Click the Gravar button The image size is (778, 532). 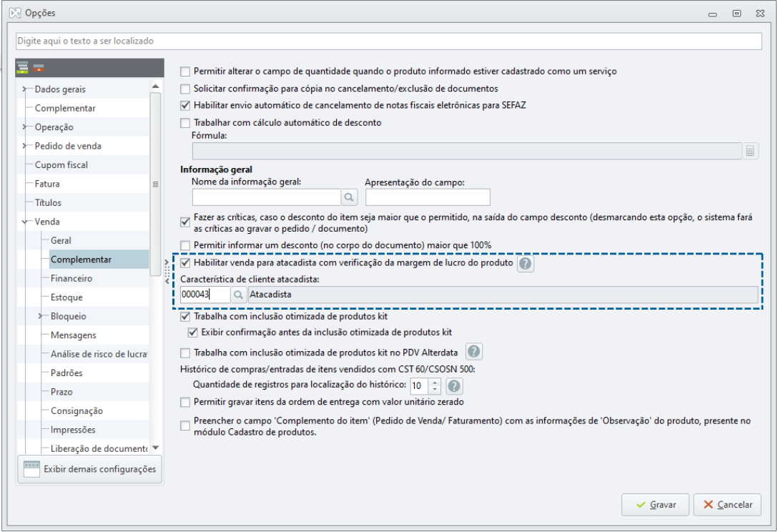click(655, 504)
